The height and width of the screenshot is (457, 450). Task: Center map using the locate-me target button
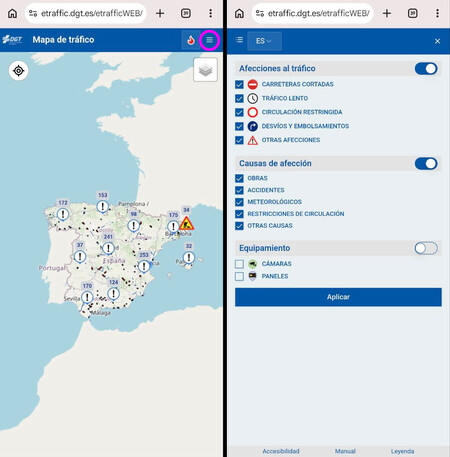(x=19, y=71)
